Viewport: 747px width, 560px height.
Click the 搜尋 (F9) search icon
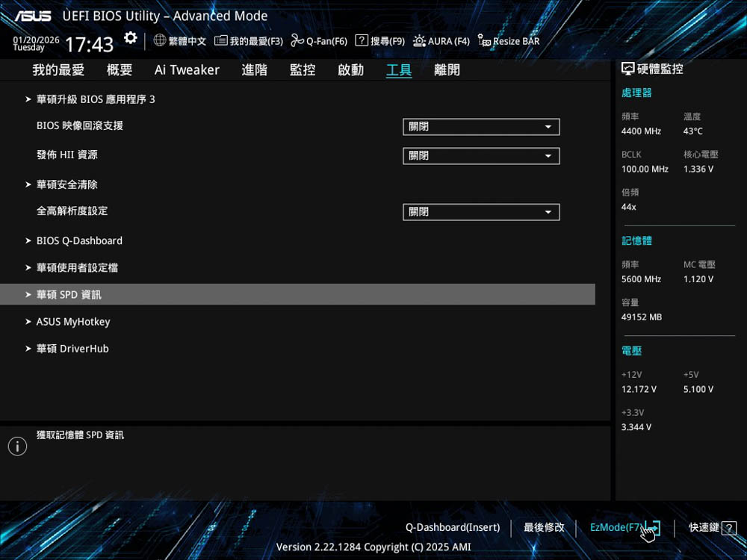click(362, 41)
